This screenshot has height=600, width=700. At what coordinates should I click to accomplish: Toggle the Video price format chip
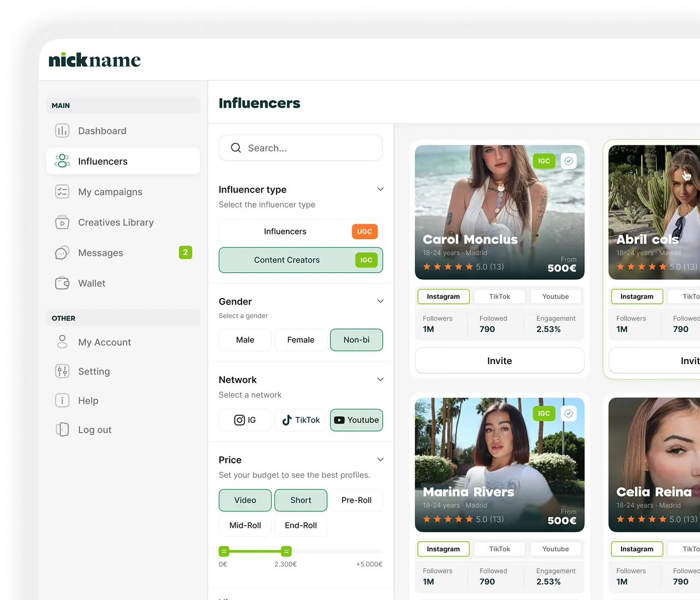[245, 500]
